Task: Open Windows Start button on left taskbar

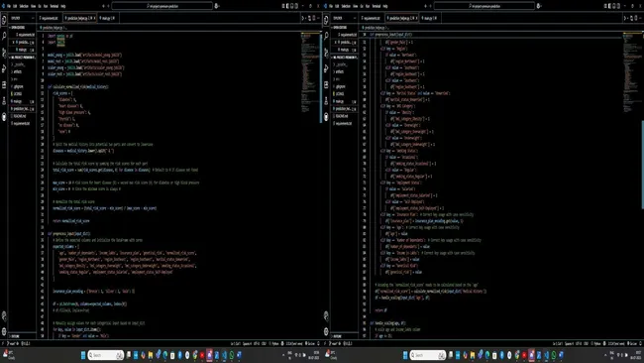Action: (x=83, y=355)
